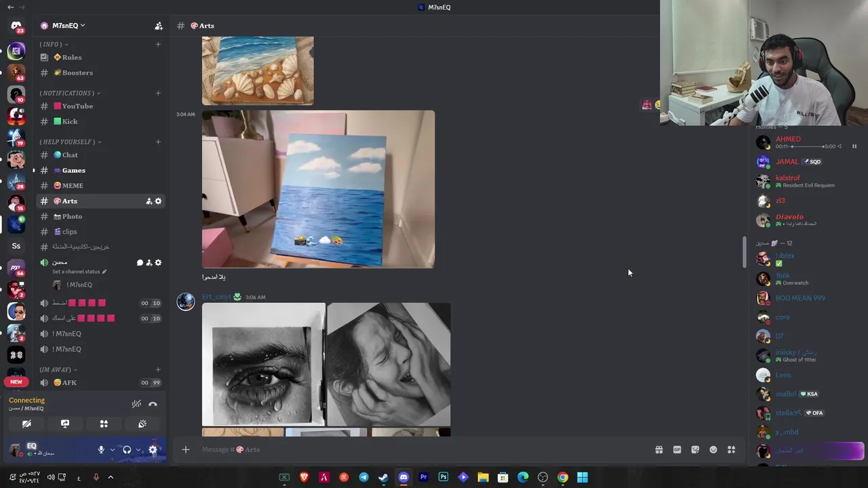The image size is (868, 488).
Task: Open the YouTube channel
Action: click(x=100, y=106)
